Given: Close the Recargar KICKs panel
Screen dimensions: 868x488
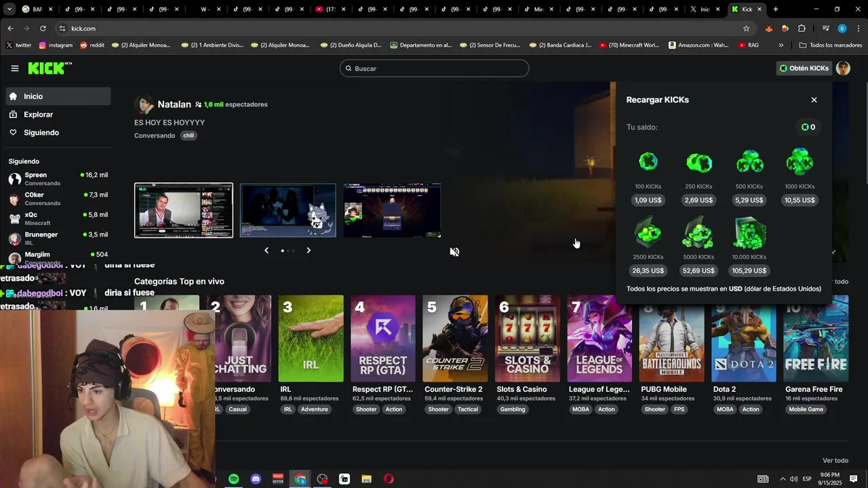Looking at the screenshot, I should tap(814, 100).
